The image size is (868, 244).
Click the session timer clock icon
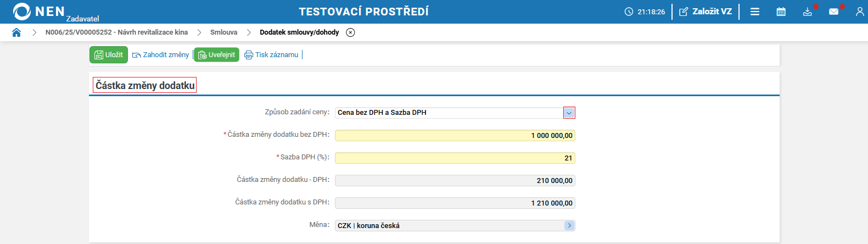629,12
